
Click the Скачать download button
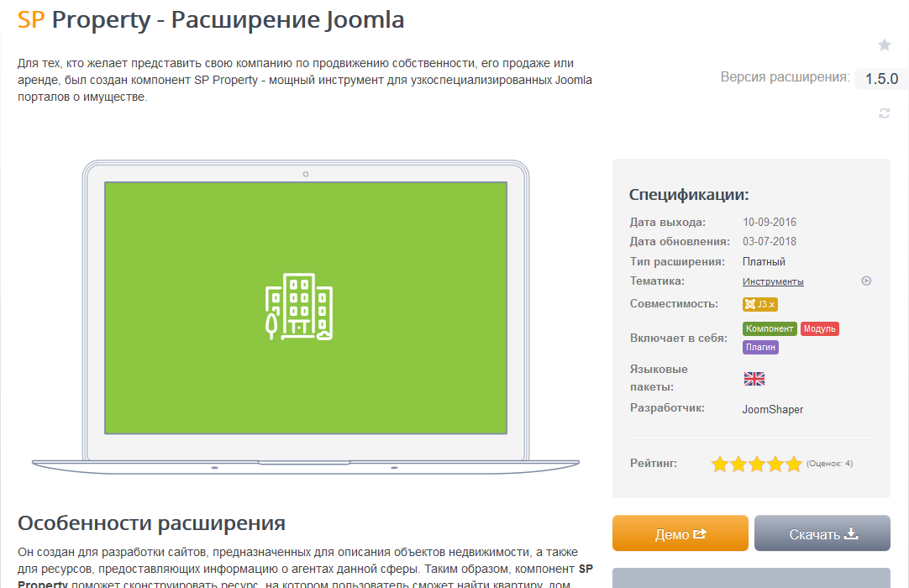(x=822, y=533)
